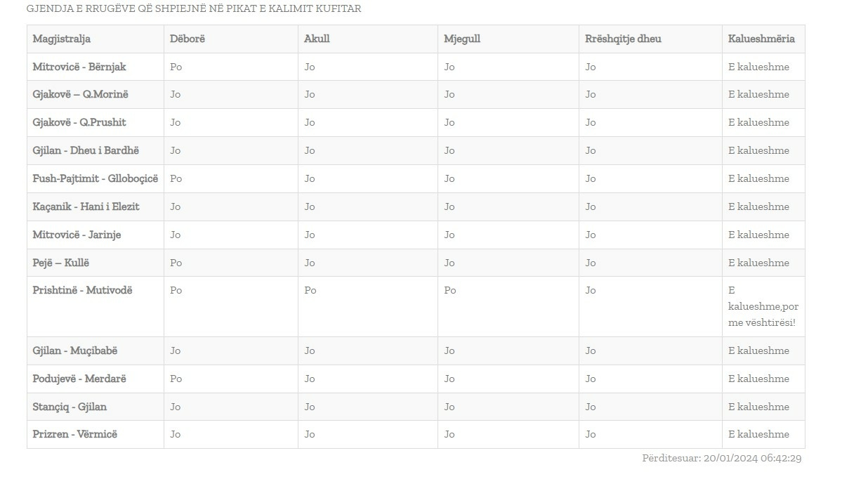Select the Gjilan - Muçibabë row label
Image resolution: width=868 pixels, height=479 pixels.
(x=75, y=351)
